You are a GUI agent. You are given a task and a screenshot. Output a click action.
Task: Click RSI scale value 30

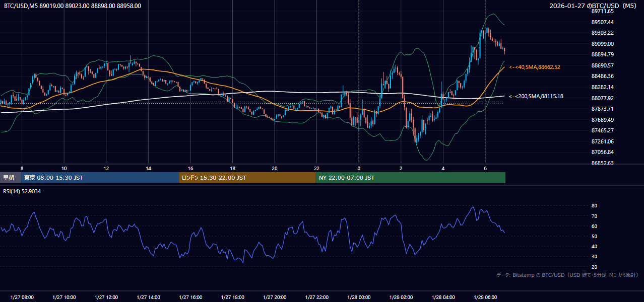pos(594,257)
